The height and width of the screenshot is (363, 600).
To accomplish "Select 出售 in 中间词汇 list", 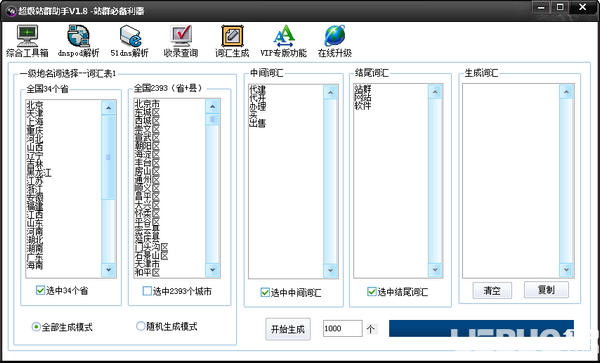I will click(x=258, y=123).
